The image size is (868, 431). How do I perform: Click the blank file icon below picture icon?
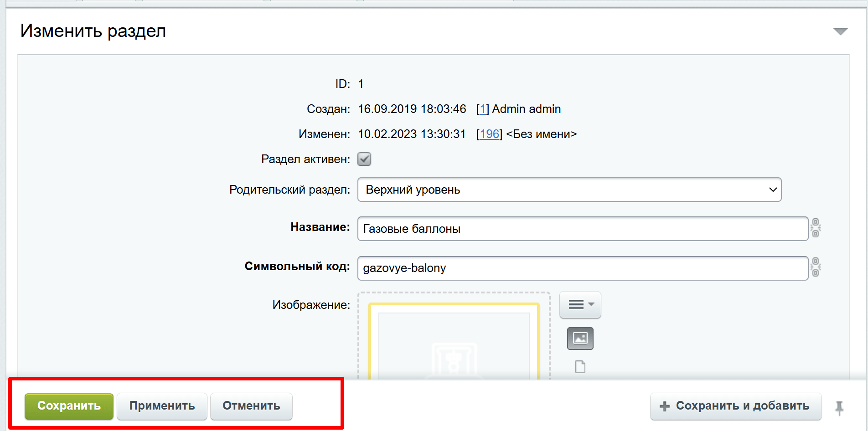coord(580,367)
